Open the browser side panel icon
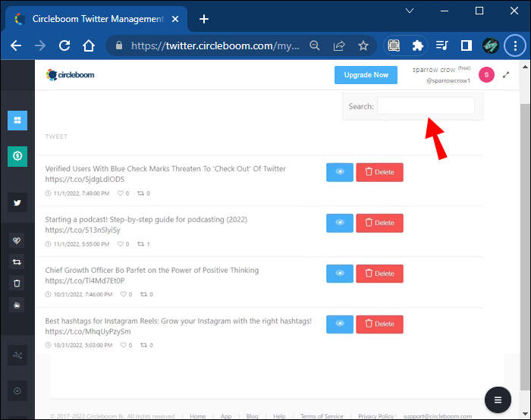Screen dimensions: 531x420 pos(467,45)
